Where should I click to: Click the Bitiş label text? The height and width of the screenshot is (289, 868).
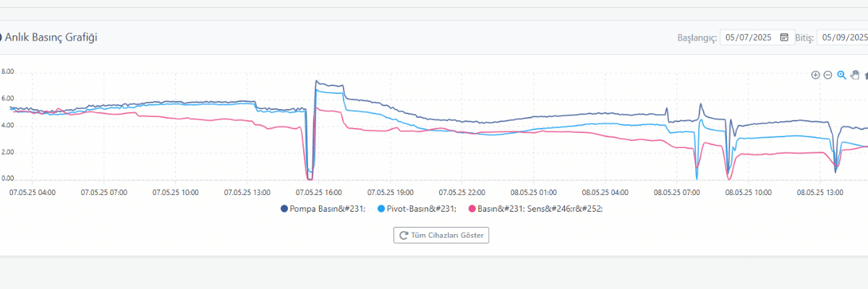[x=805, y=38]
